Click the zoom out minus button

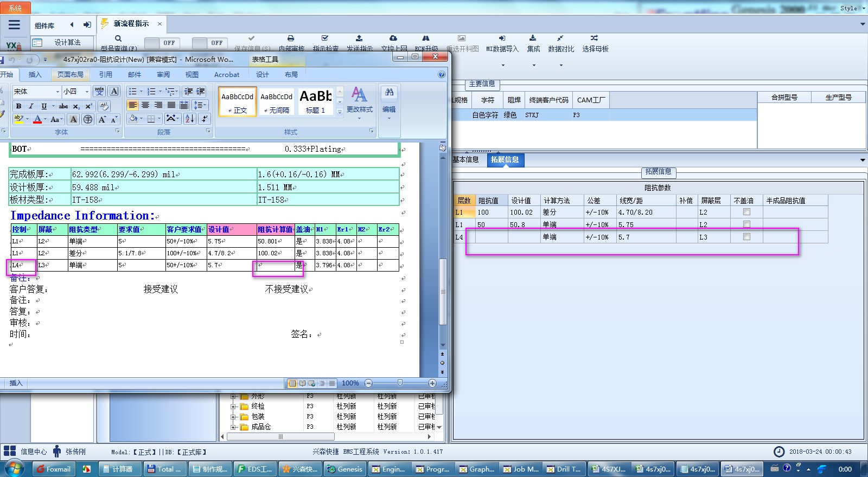point(369,383)
